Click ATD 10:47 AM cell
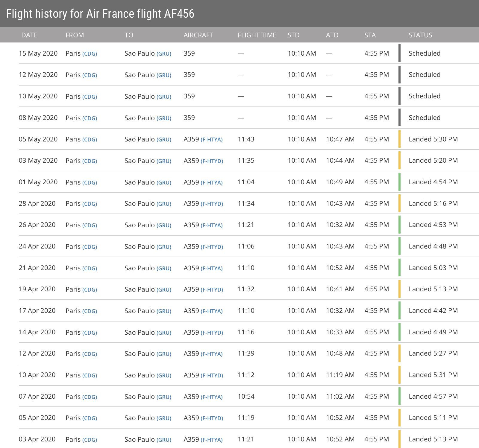Image resolution: width=479 pixels, height=448 pixels. coord(340,139)
